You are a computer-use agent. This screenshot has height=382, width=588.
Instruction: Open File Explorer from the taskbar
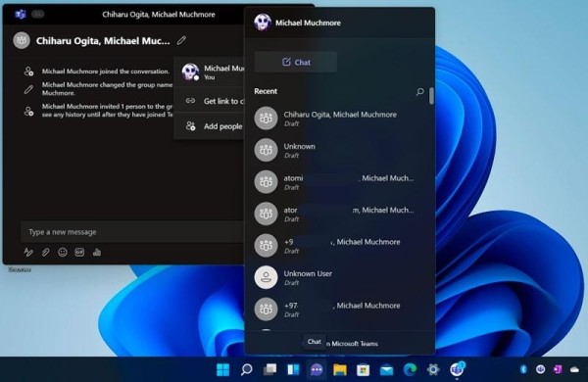click(340, 370)
